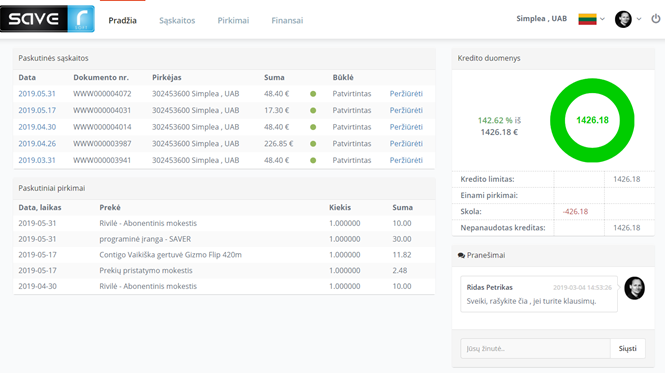Click the Ridas Petrikas message bubble
The height and width of the screenshot is (373, 665).
[539, 294]
